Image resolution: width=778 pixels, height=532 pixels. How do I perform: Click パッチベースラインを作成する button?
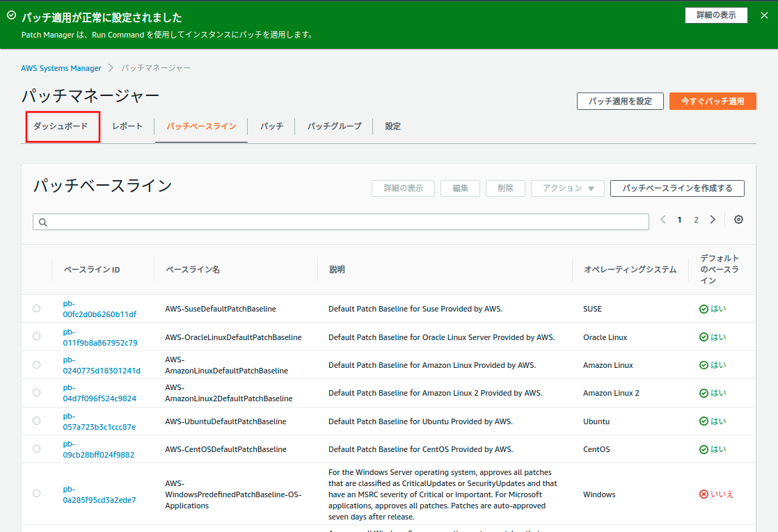click(x=676, y=188)
